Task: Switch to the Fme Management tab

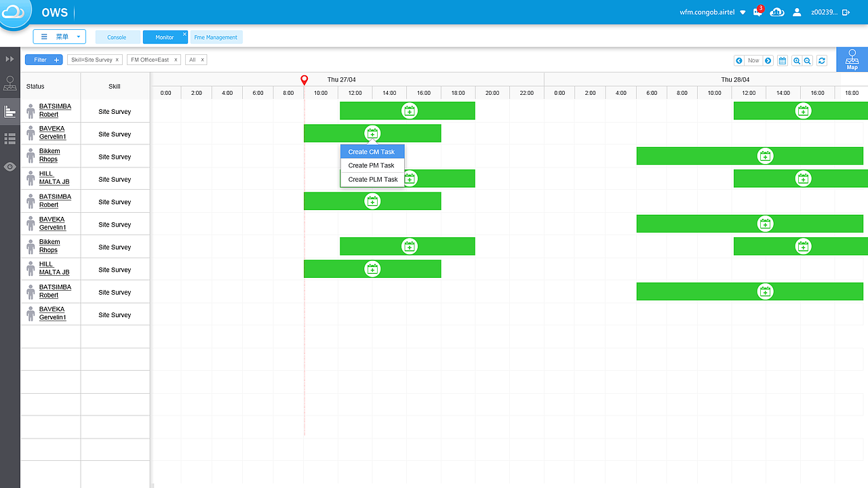Action: tap(216, 37)
